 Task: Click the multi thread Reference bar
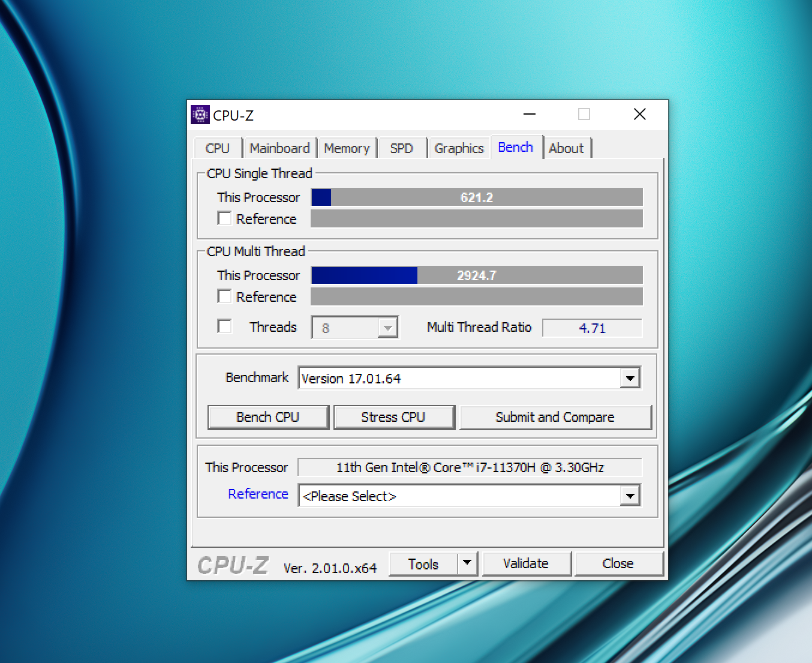point(477,296)
